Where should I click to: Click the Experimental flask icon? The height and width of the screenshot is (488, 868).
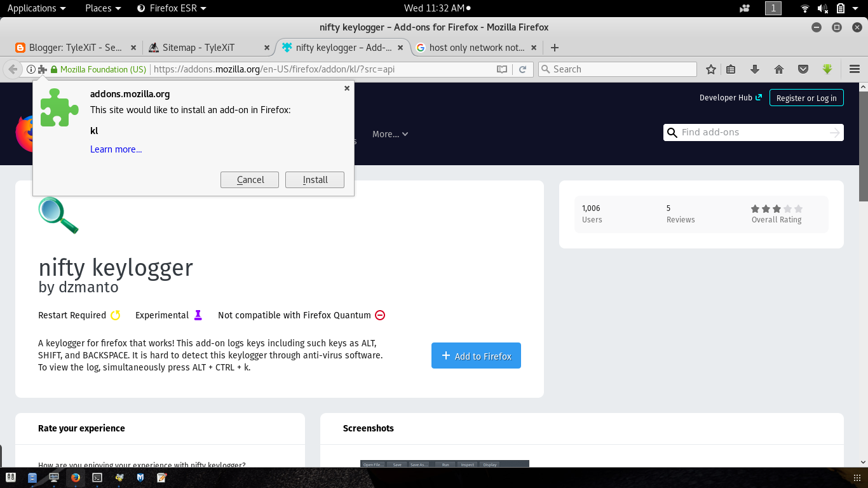[198, 315]
